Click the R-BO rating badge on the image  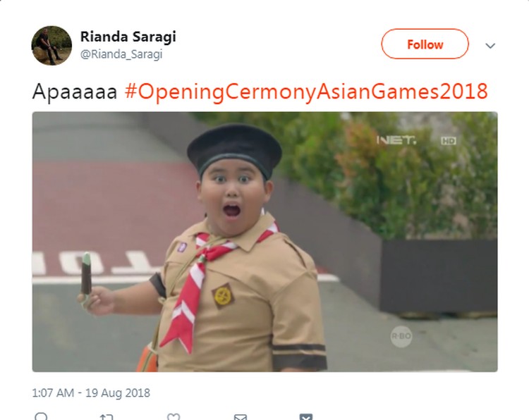click(x=401, y=336)
